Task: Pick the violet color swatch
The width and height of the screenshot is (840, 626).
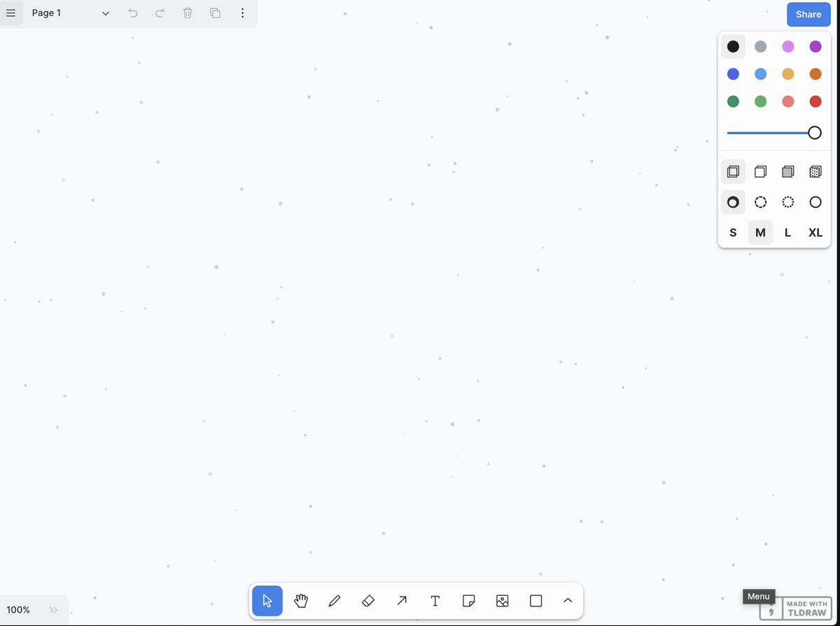Action: click(815, 47)
